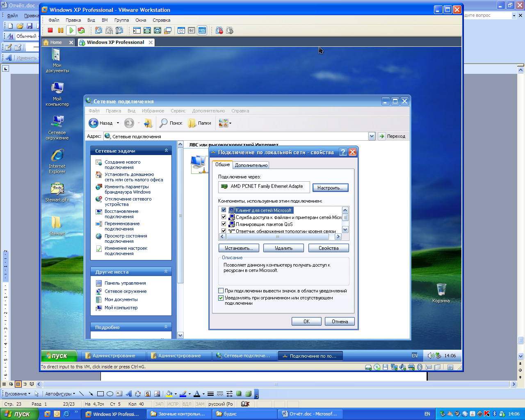525x420 pixels.
Task: Click the Search (Поиск) toolbar button
Action: pos(171,123)
